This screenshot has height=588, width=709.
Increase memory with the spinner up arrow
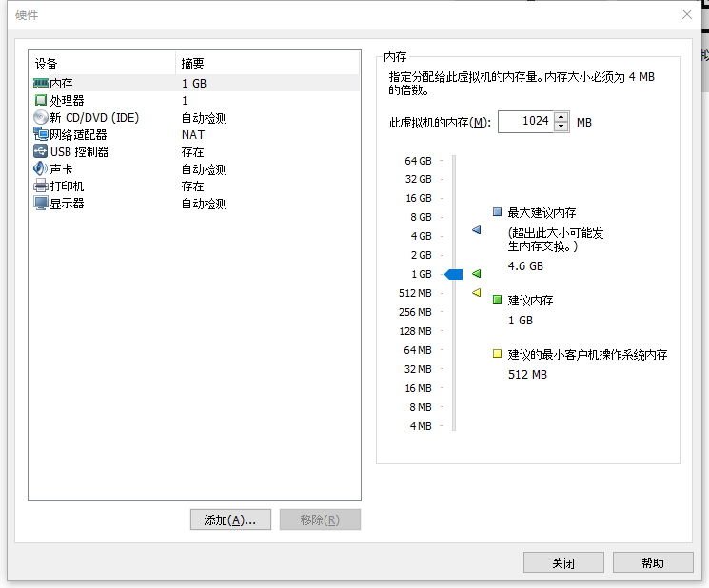click(561, 117)
